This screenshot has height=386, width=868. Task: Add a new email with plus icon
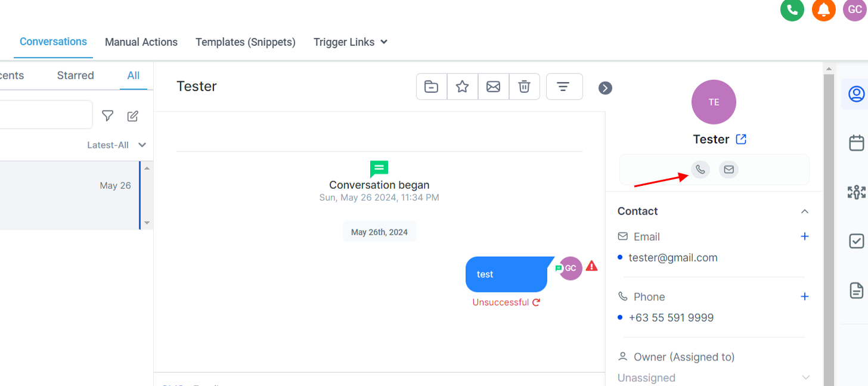click(x=804, y=236)
